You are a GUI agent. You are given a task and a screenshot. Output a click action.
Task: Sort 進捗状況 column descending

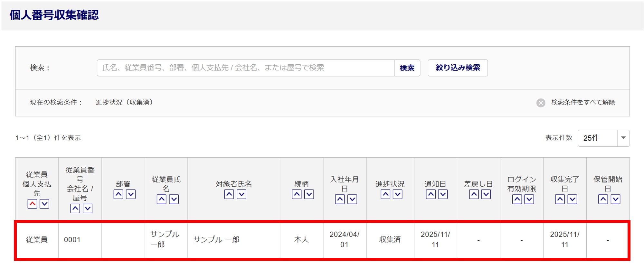pos(398,194)
